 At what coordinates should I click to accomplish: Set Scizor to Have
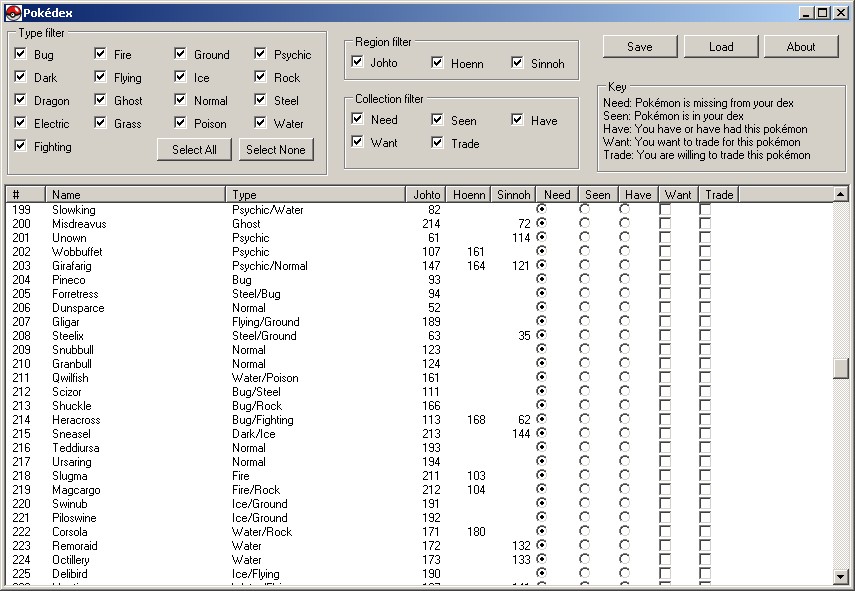(624, 391)
